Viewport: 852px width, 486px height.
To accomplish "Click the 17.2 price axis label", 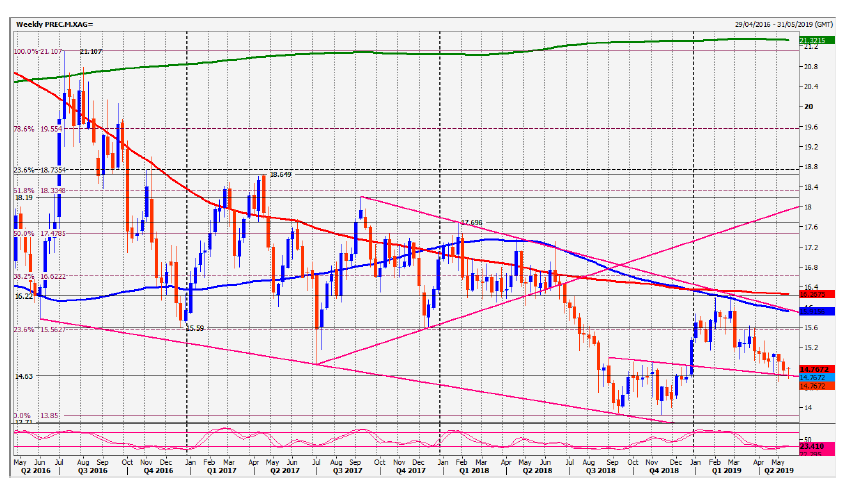I will click(811, 247).
